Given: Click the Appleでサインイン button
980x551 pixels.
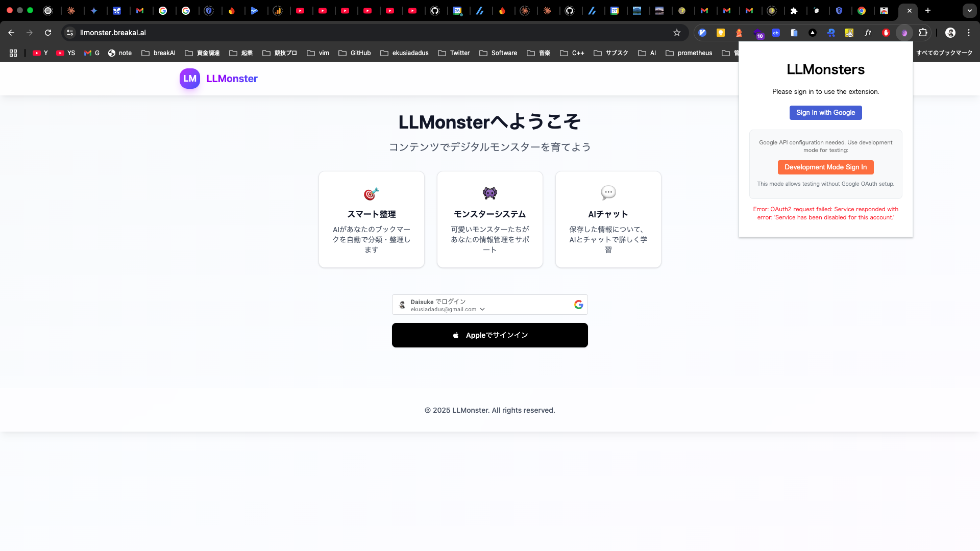Looking at the screenshot, I should (x=489, y=335).
